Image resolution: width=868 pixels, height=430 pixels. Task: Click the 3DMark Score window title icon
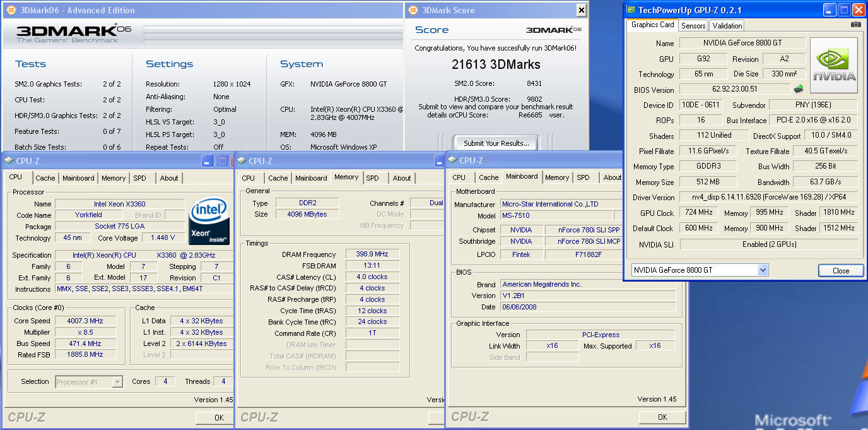413,10
